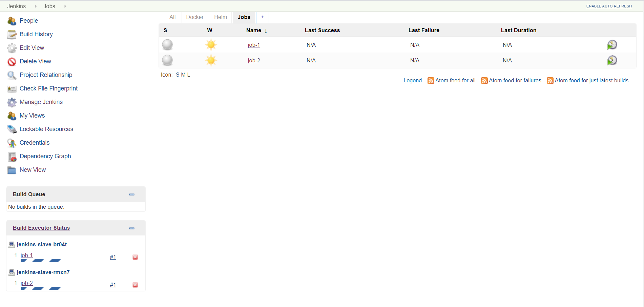Open the Jobs breadcrumb dropdown arrow
This screenshot has height=307, width=644.
tap(65, 6)
